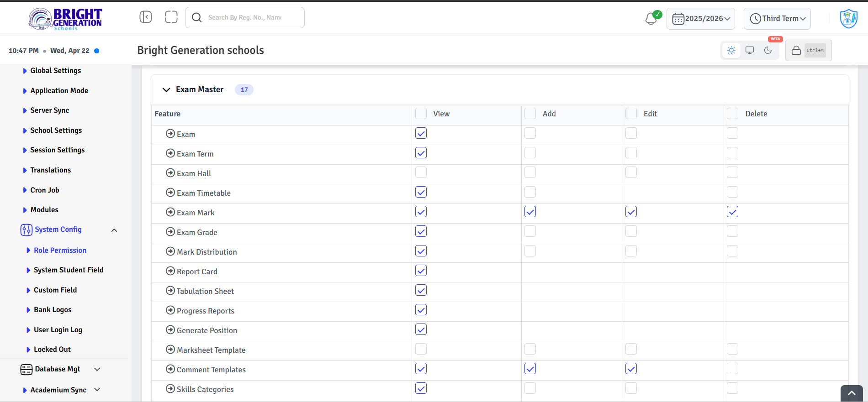Image resolution: width=868 pixels, height=402 pixels.
Task: Click the arrow icon beside Exam Term
Action: [x=170, y=153]
